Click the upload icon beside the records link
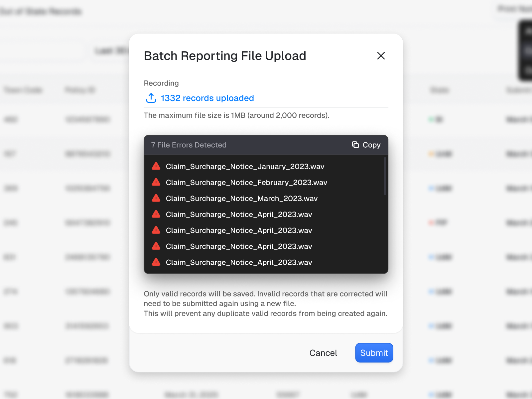The image size is (532, 399). (151, 98)
